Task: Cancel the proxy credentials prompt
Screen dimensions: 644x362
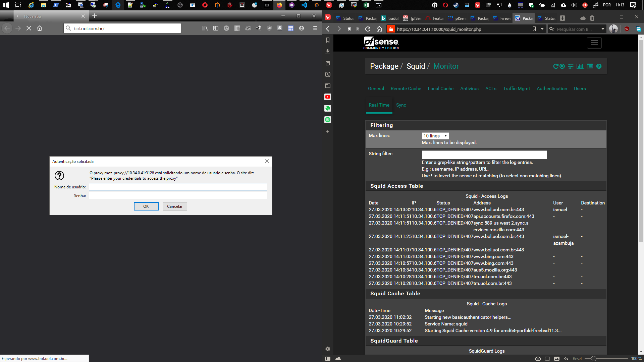Action: click(174, 206)
